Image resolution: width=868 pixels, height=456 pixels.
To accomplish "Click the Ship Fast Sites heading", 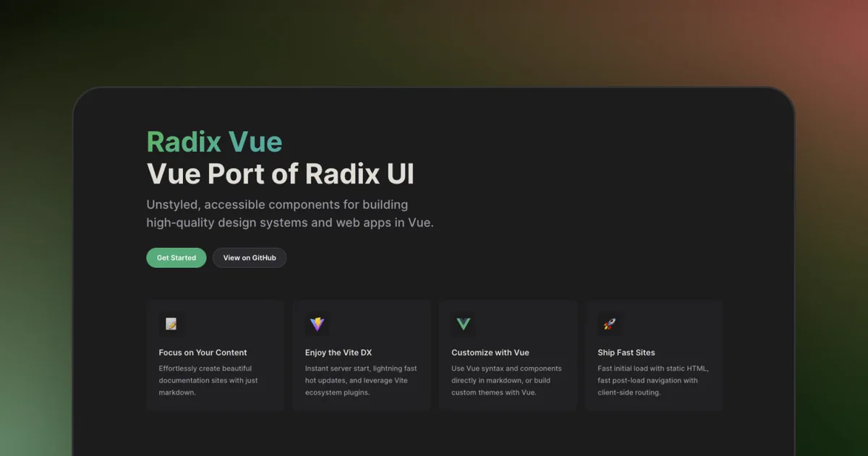I will pos(626,353).
